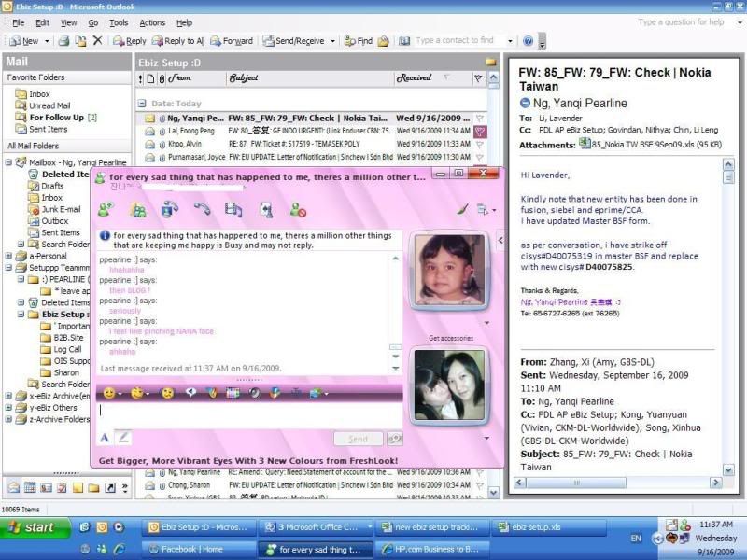Click Start button on taskbar
747x560 pixels.
coord(35,527)
